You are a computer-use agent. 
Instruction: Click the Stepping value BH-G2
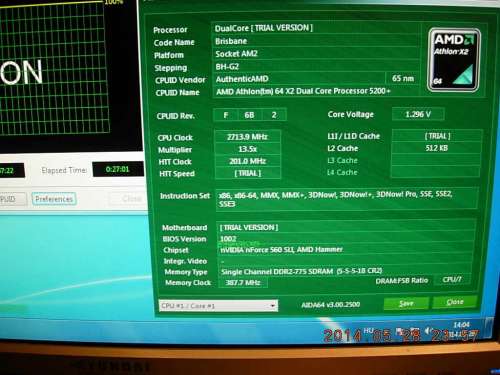316,66
